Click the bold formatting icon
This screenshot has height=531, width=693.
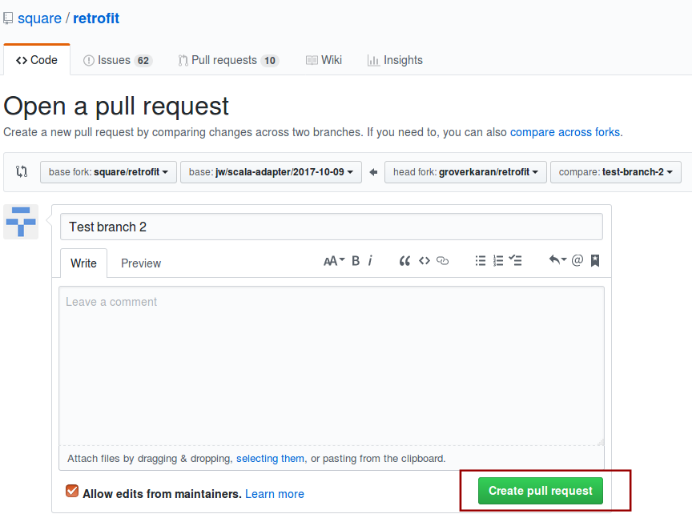(x=355, y=261)
